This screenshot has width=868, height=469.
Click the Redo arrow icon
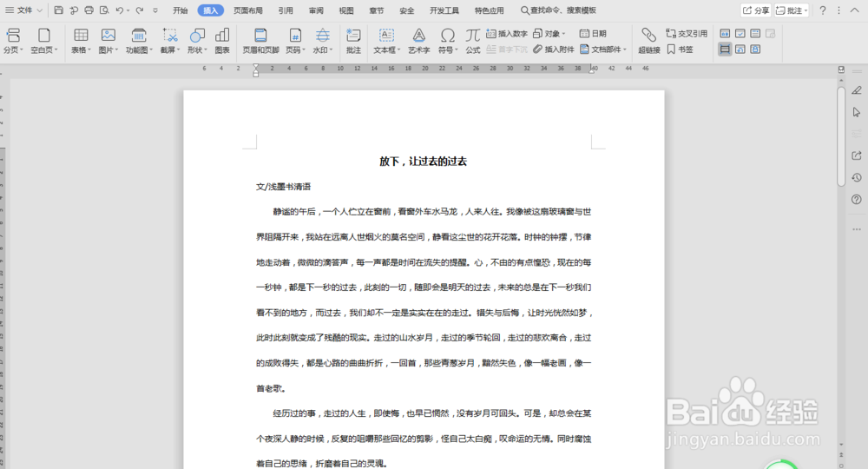(140, 10)
